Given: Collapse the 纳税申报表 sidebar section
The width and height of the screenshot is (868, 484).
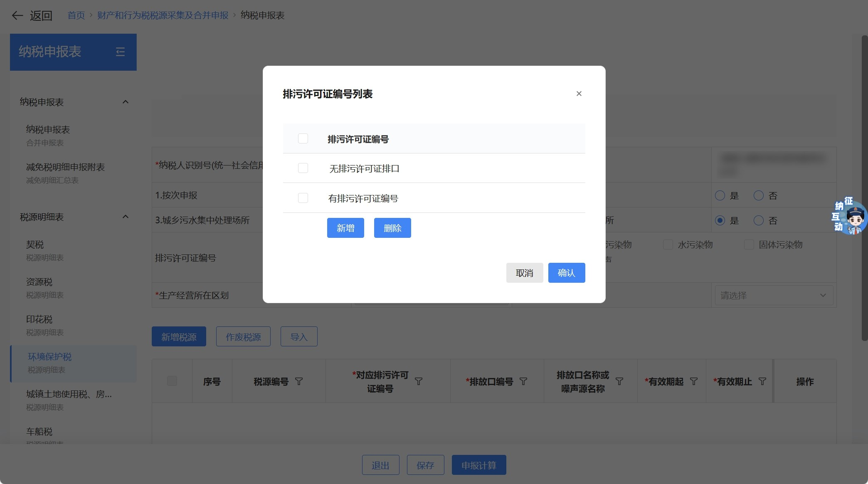Looking at the screenshot, I should (x=125, y=102).
